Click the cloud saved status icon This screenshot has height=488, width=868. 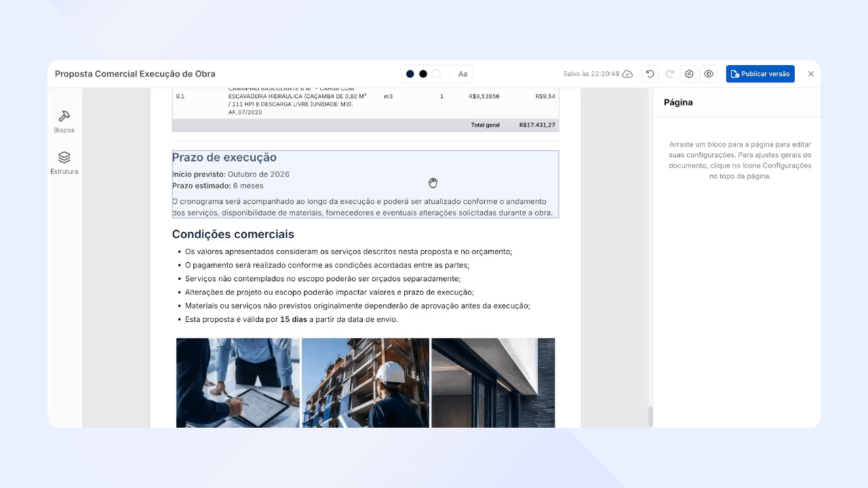627,74
